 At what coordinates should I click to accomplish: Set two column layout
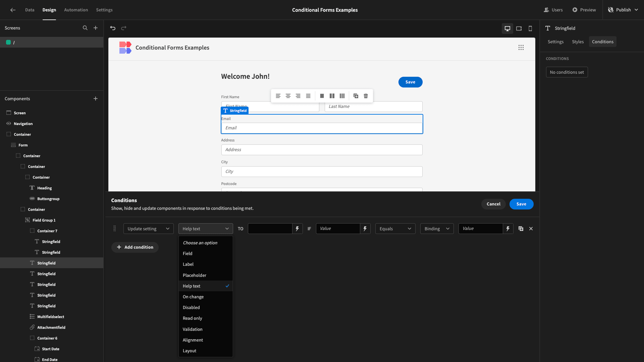(x=332, y=96)
